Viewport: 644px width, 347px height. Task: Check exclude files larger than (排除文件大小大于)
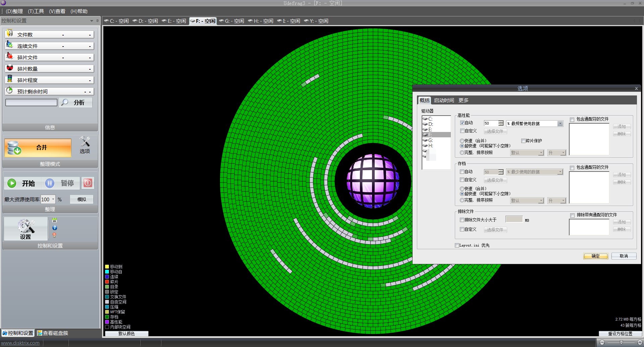pos(462,220)
